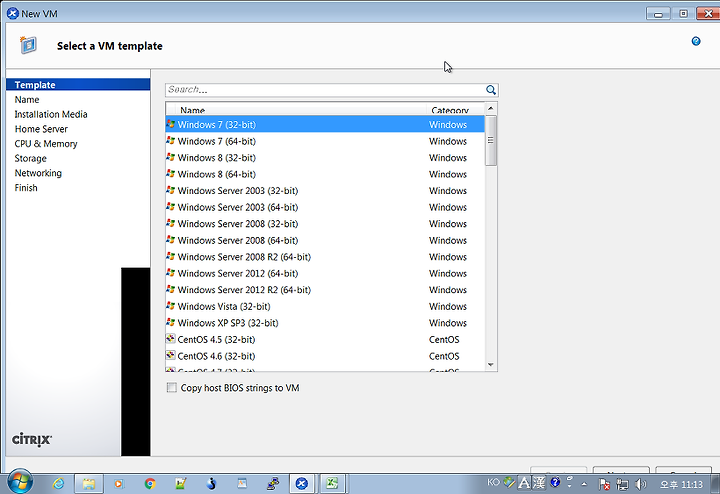720x494 pixels.
Task: Go to the Installation Media step
Action: pos(51,114)
